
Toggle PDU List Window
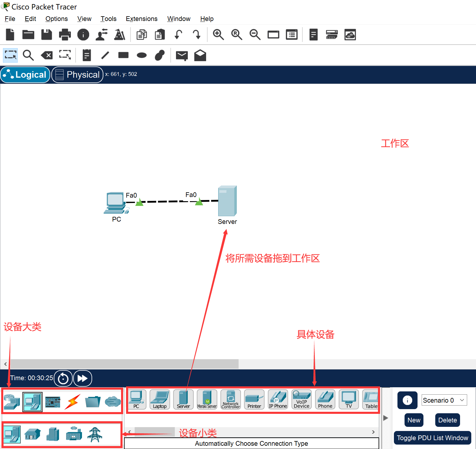[432, 438]
